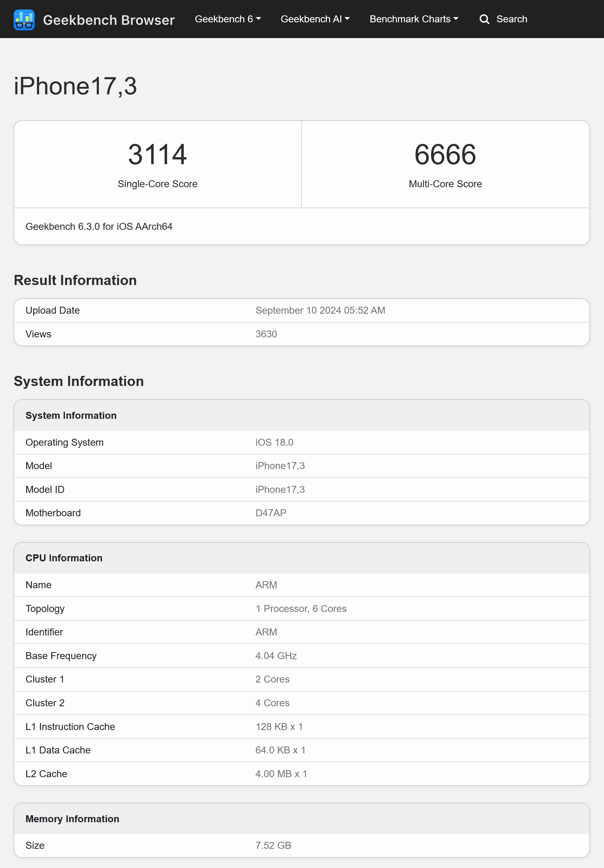This screenshot has width=604, height=868.
Task: Click the Cluster 2 value 4 Cores
Action: point(272,703)
